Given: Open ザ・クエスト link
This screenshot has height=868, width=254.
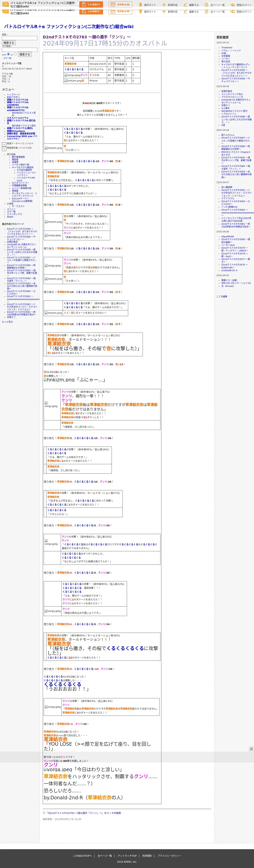Looking at the screenshot, I should coord(18,206).
